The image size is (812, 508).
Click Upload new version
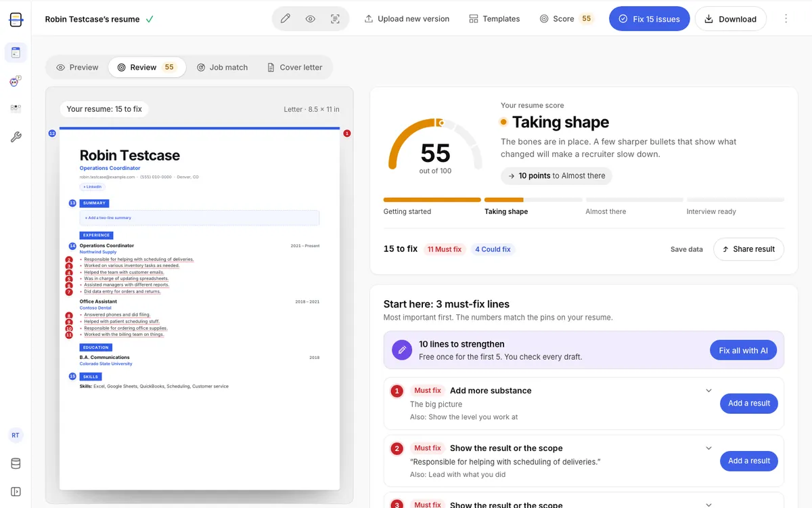407,19
